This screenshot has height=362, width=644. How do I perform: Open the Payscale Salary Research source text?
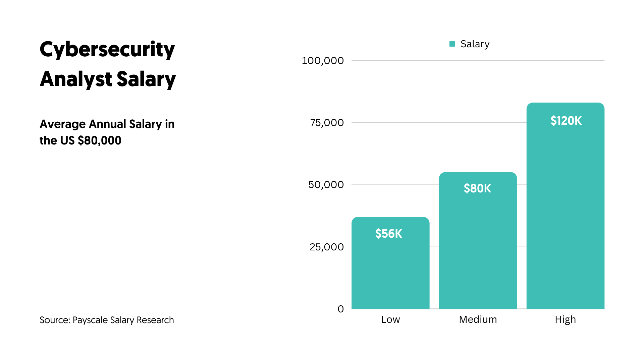pos(107,320)
